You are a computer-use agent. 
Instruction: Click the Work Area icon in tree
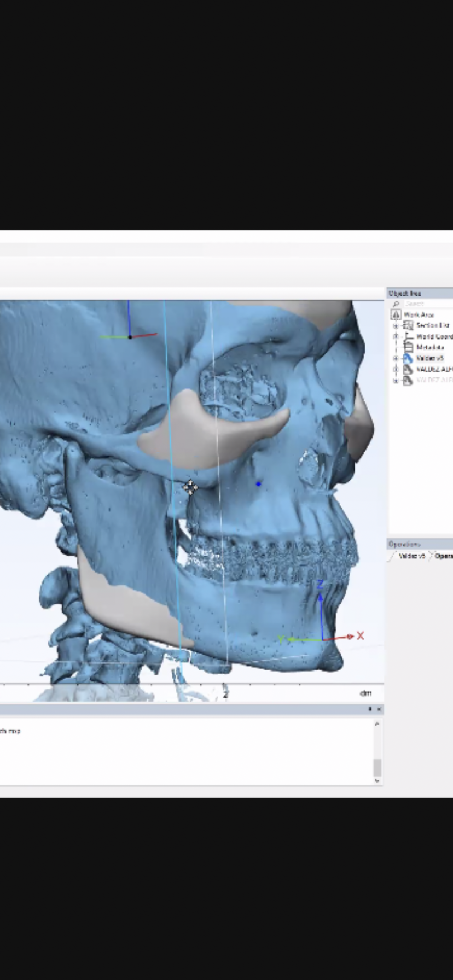pos(396,314)
